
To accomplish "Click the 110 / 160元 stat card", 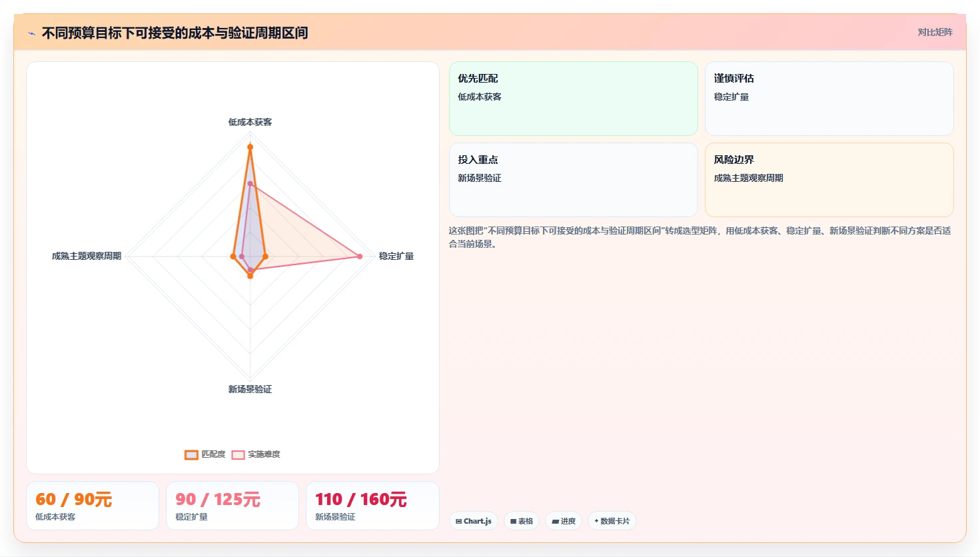I will point(372,506).
